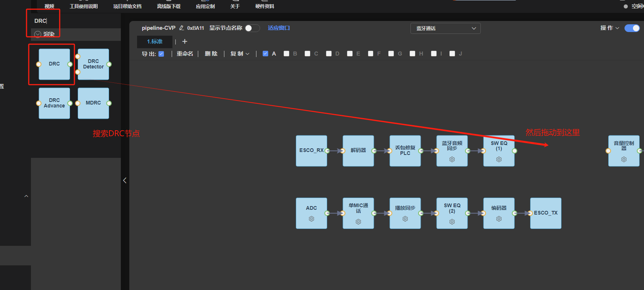Check the J checkbox

[452, 54]
